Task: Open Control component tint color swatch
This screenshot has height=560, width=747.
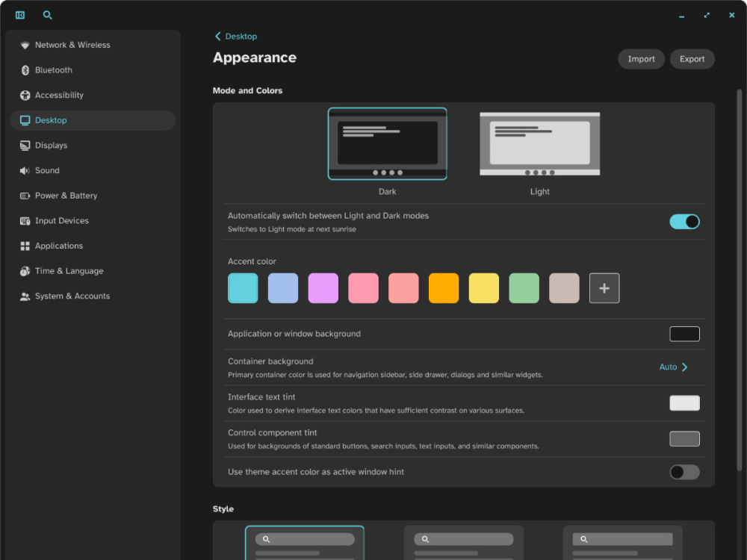Action: tap(684, 438)
